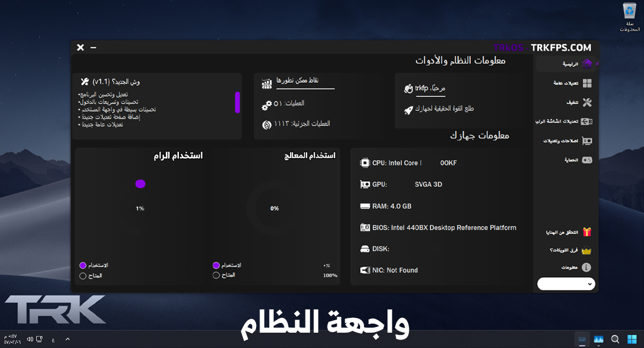Click the TRK app taskbar icon

[582, 339]
